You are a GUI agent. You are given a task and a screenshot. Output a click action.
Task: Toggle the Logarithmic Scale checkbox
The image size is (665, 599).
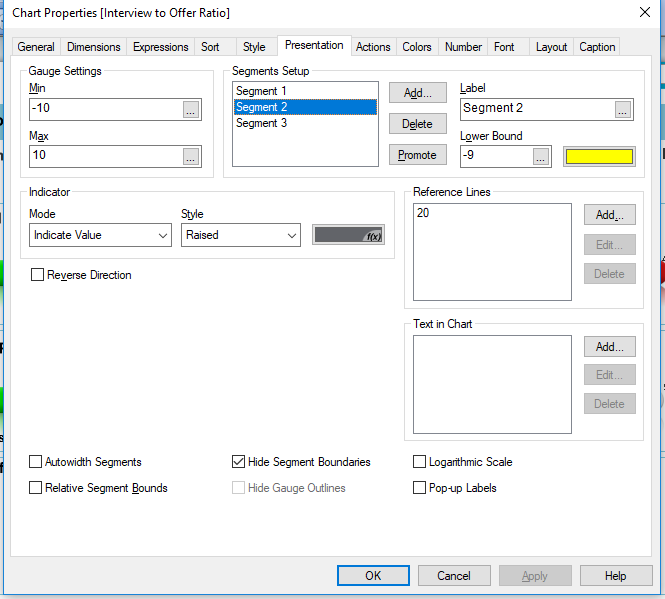pyautogui.click(x=421, y=462)
